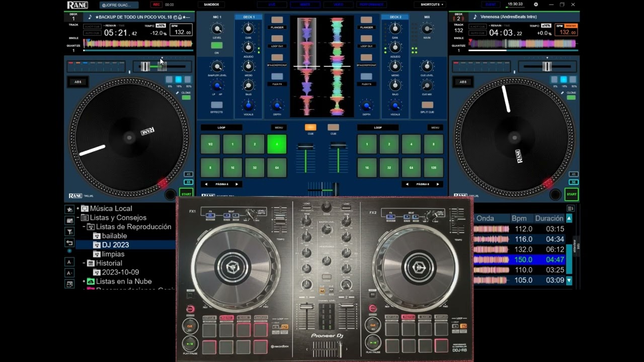The height and width of the screenshot is (362, 644).
Task: Click the EFFECTS button under sampler
Action: [x=217, y=105]
